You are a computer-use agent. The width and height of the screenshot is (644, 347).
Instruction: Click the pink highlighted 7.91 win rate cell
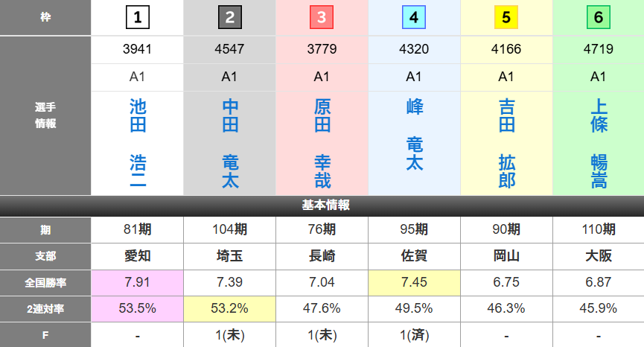coord(138,282)
